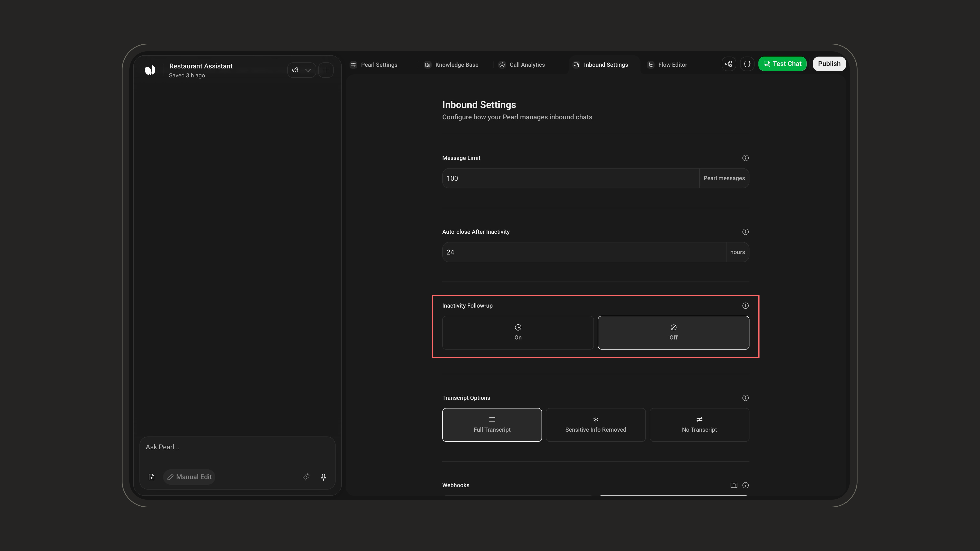This screenshot has height=551, width=980.
Task: Open the v3 version dropdown
Action: [x=301, y=70]
